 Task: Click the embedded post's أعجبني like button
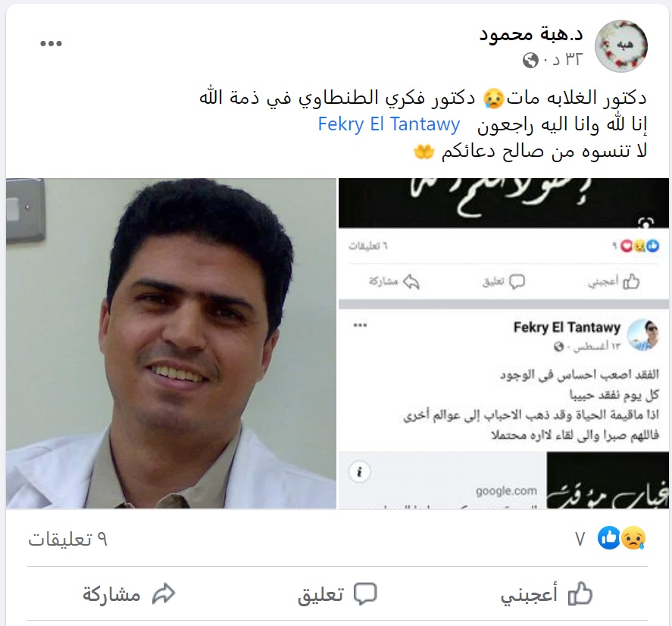click(x=614, y=282)
